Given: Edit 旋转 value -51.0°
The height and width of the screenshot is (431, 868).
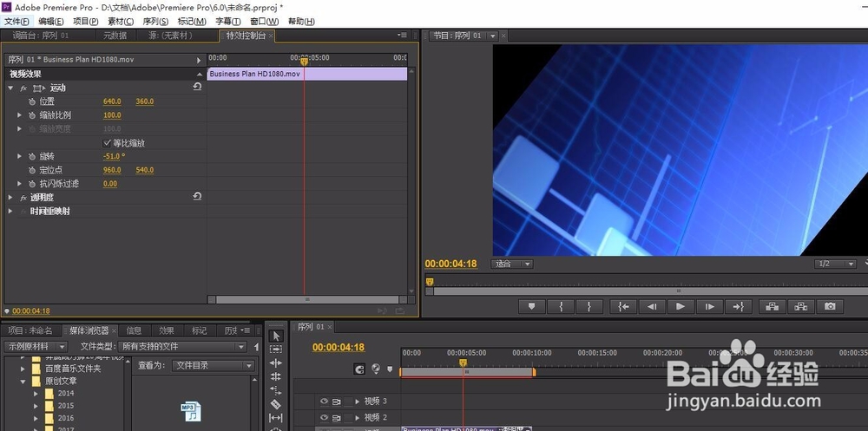Looking at the screenshot, I should [114, 157].
